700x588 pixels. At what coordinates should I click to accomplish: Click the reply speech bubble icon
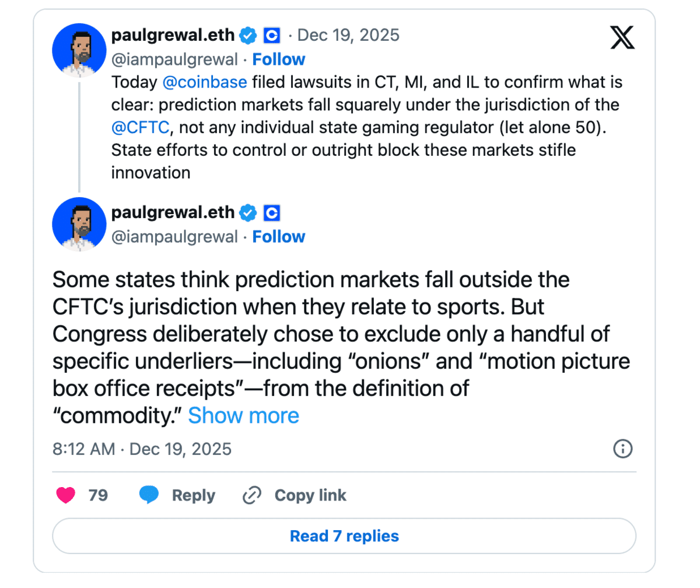pyautogui.click(x=149, y=496)
